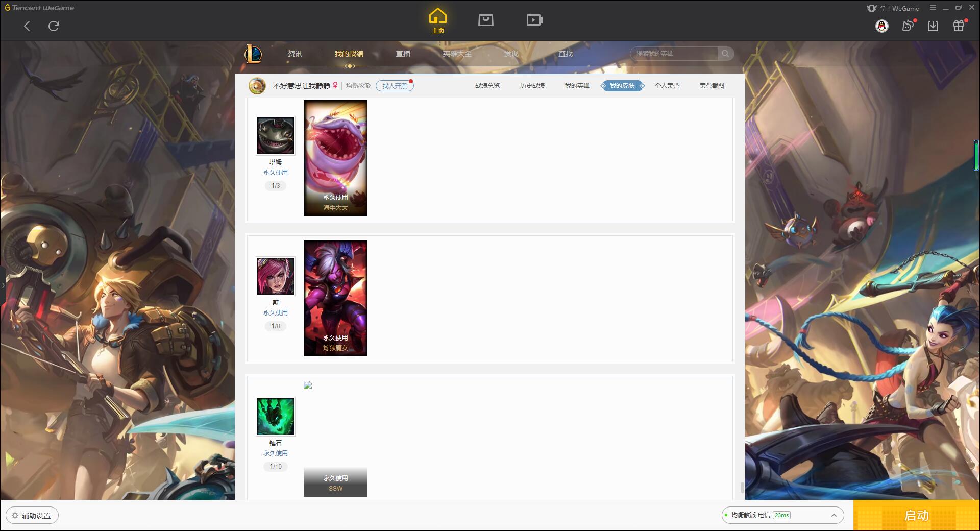Switch to 个人荣誉 sub-tab
Viewport: 980px width, 531px height.
click(x=667, y=86)
